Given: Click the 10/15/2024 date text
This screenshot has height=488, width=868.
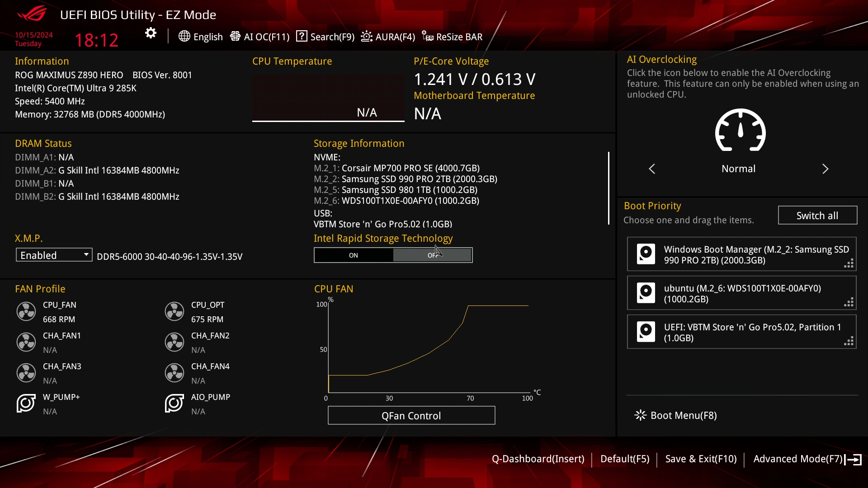Looking at the screenshot, I should pos(34,35).
